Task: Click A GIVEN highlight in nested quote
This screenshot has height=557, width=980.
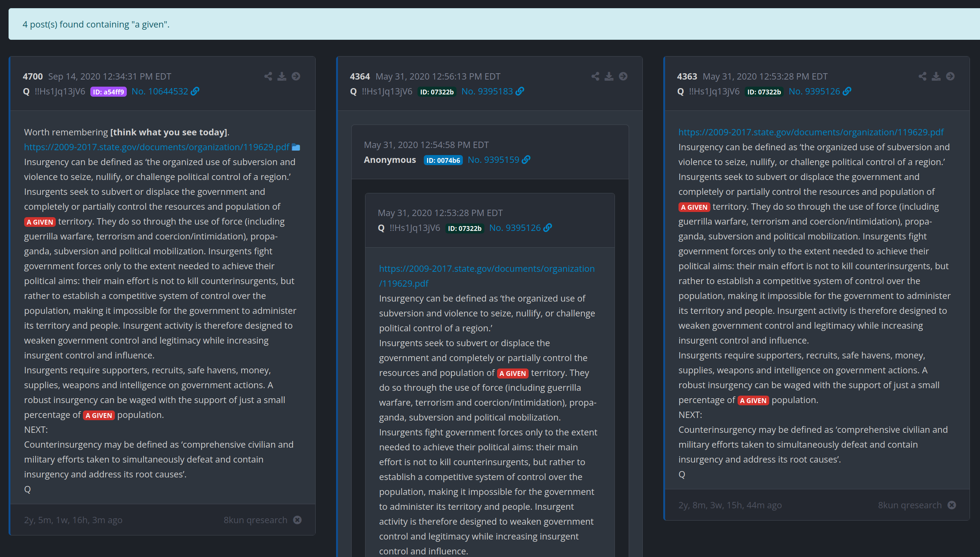Action: tap(513, 373)
